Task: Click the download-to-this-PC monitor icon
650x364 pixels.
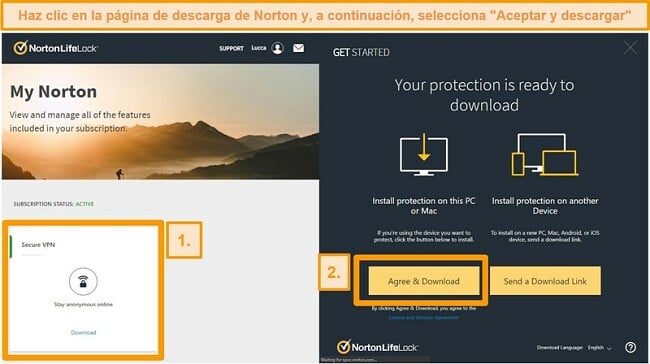Action: [424, 154]
